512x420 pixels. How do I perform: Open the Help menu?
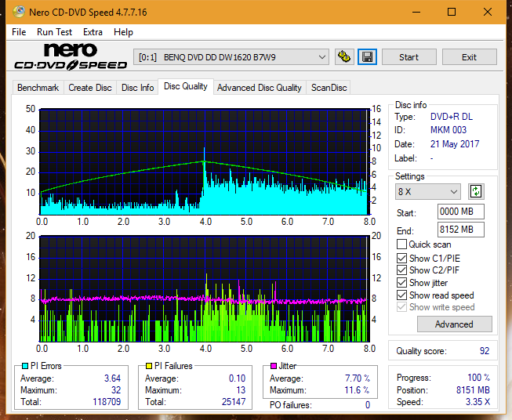click(x=123, y=32)
